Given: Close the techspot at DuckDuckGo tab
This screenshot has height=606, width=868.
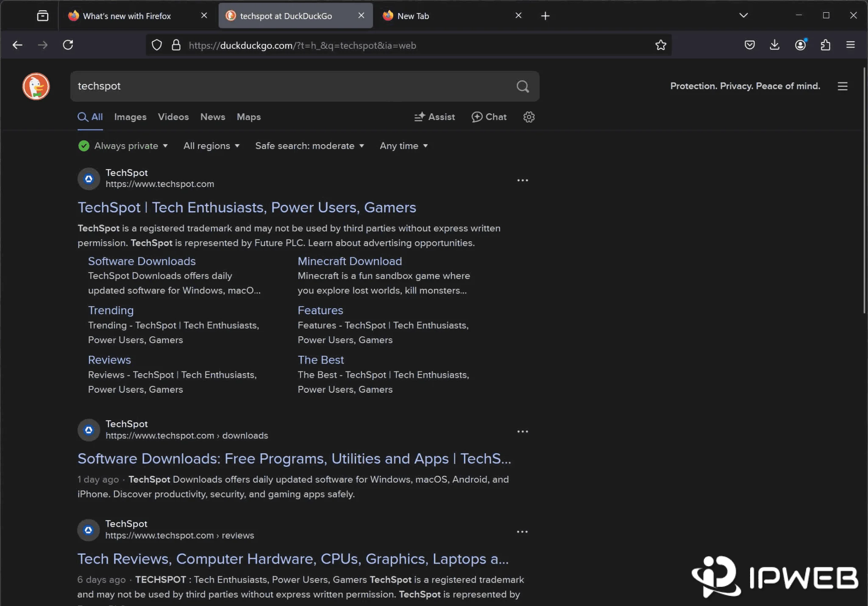Looking at the screenshot, I should click(x=361, y=16).
